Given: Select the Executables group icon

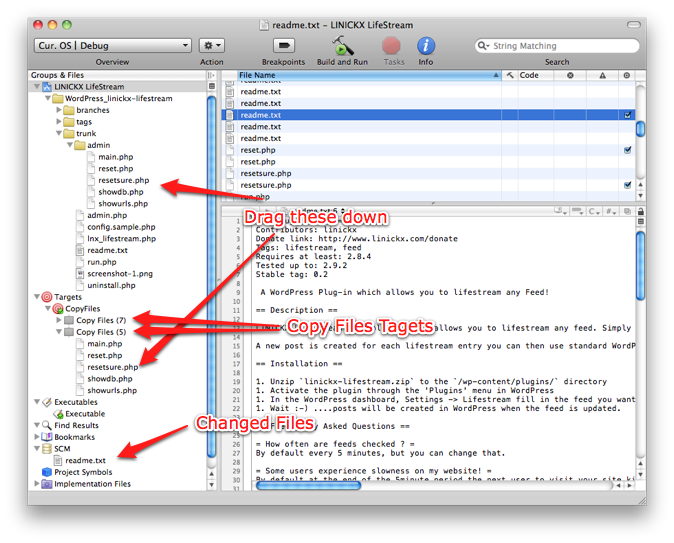Looking at the screenshot, I should (x=47, y=402).
